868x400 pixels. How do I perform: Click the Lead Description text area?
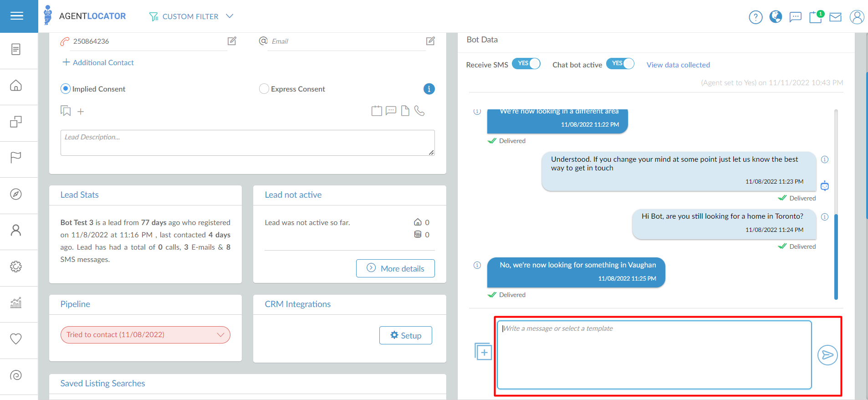click(248, 143)
